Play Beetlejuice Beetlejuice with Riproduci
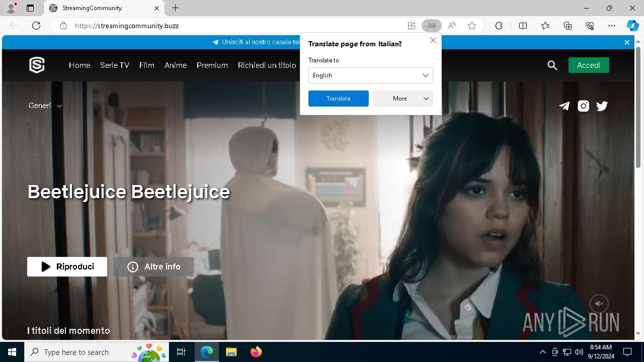Screen dimensions: 644x362 67,266
